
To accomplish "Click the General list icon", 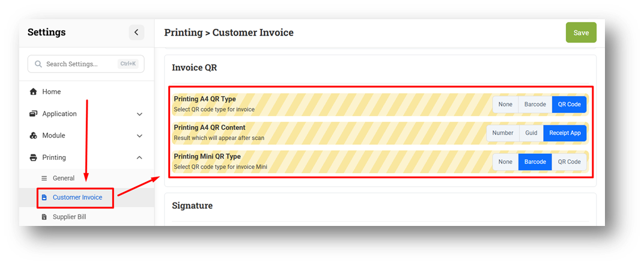I will pos(44,178).
